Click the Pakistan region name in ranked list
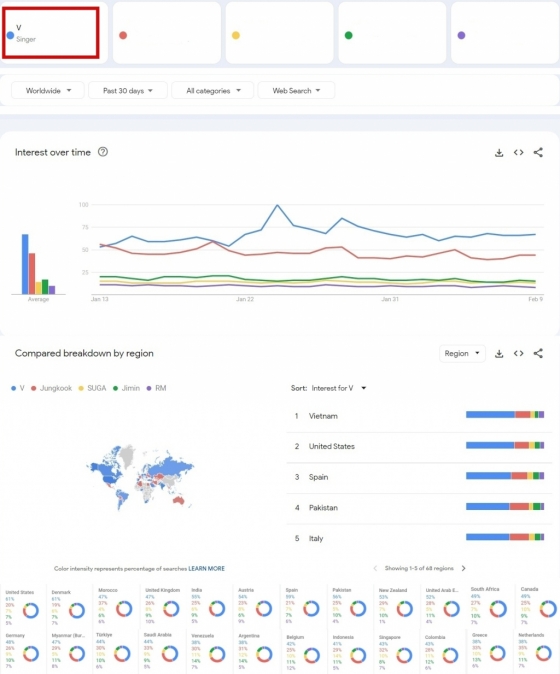Screen dimensions: 560x674 (323, 508)
